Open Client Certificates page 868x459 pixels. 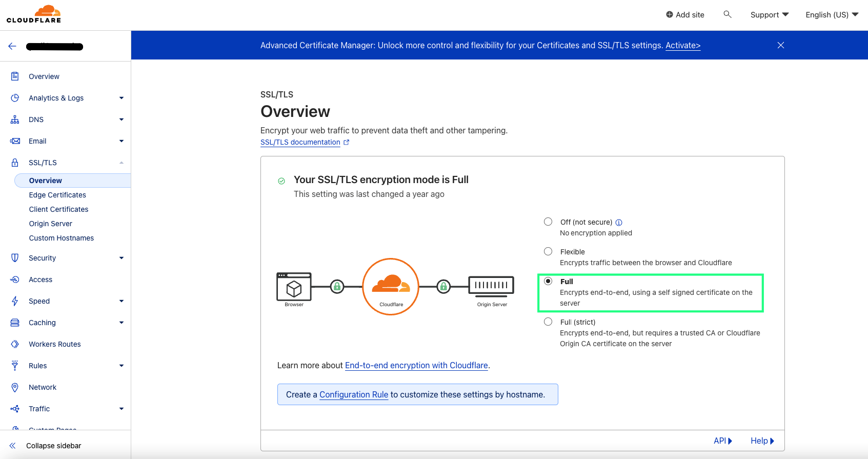(x=58, y=209)
